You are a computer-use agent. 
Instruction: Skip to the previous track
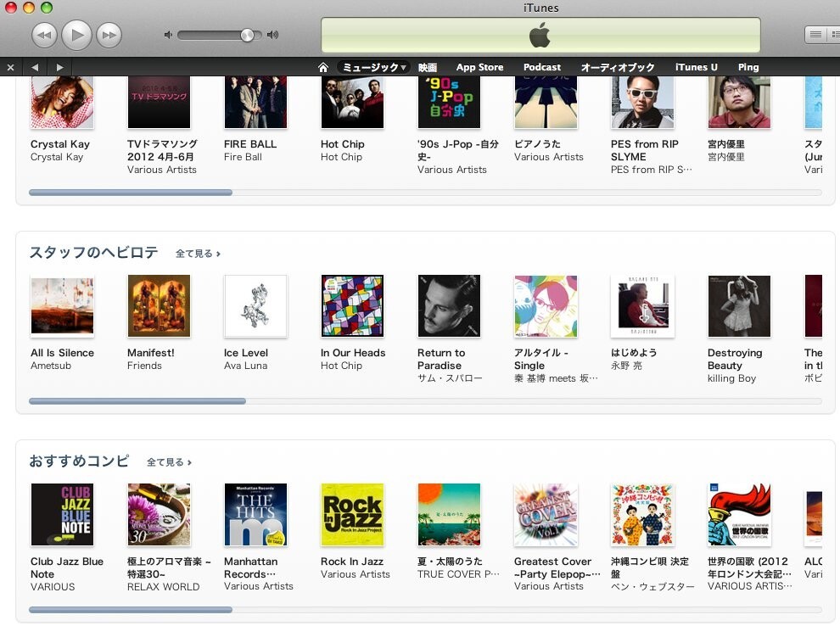point(44,36)
